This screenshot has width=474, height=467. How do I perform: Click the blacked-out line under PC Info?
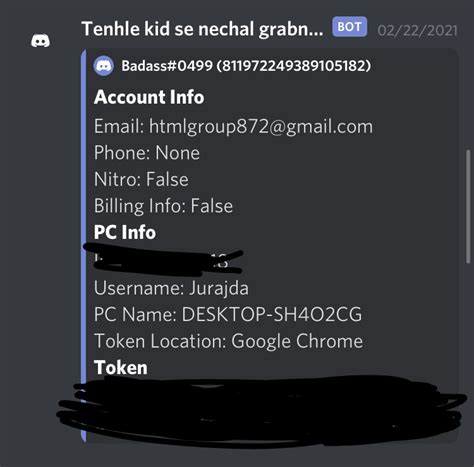(163, 260)
